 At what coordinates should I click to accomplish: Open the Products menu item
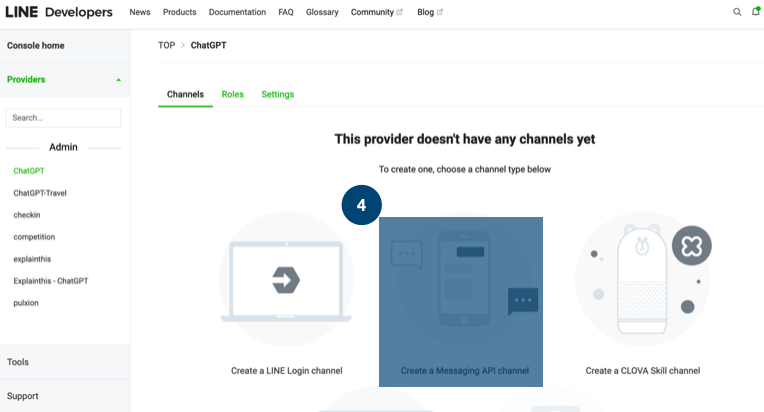179,12
